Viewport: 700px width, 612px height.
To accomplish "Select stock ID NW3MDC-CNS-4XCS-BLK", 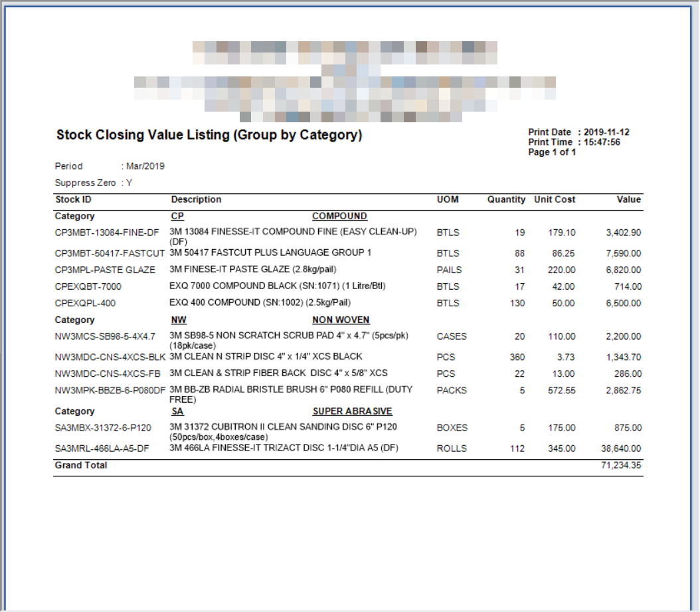I will click(110, 357).
